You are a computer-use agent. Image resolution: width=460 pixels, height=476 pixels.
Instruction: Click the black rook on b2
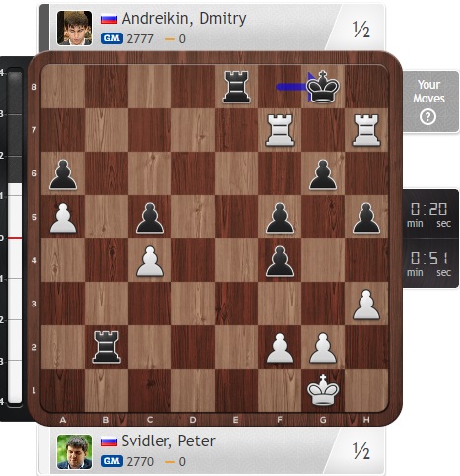click(x=106, y=347)
